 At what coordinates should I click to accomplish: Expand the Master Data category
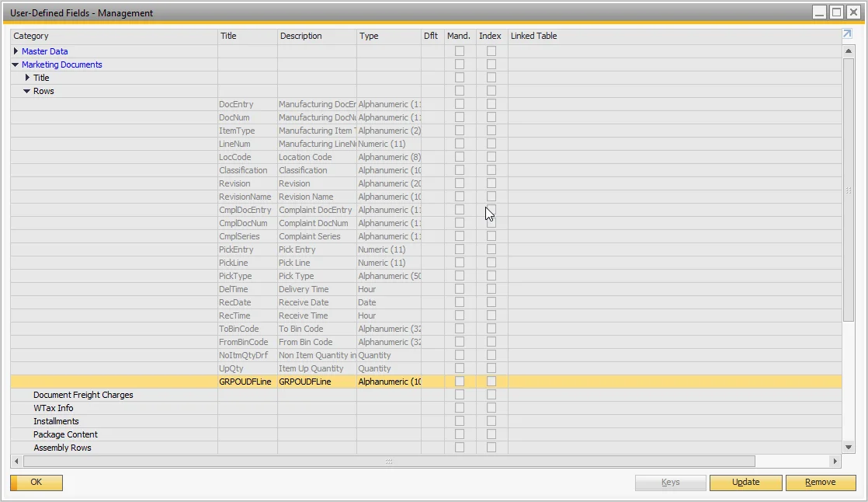[16, 51]
